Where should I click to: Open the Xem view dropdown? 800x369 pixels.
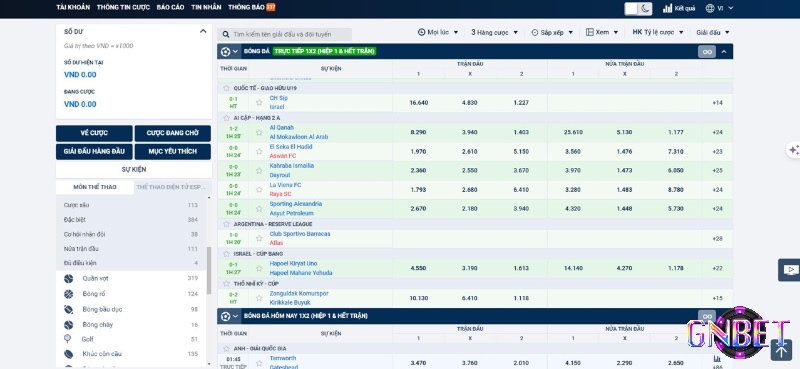(x=602, y=32)
